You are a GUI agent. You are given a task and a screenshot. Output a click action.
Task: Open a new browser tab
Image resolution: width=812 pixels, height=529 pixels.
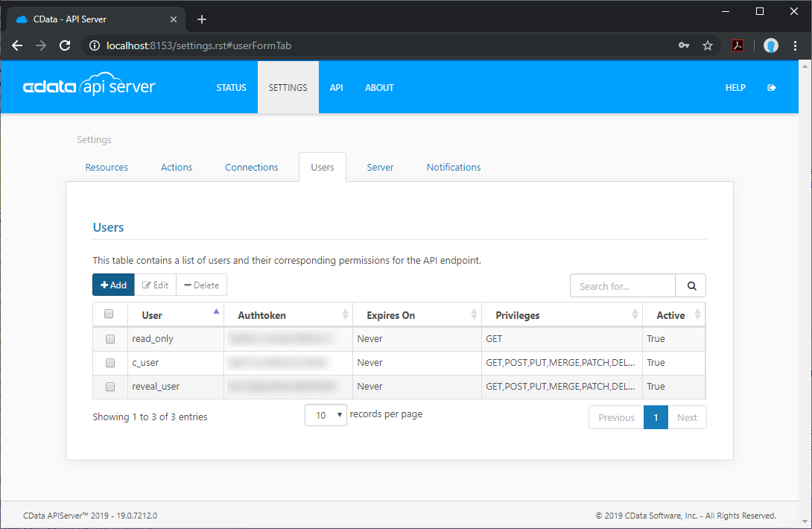pos(202,19)
